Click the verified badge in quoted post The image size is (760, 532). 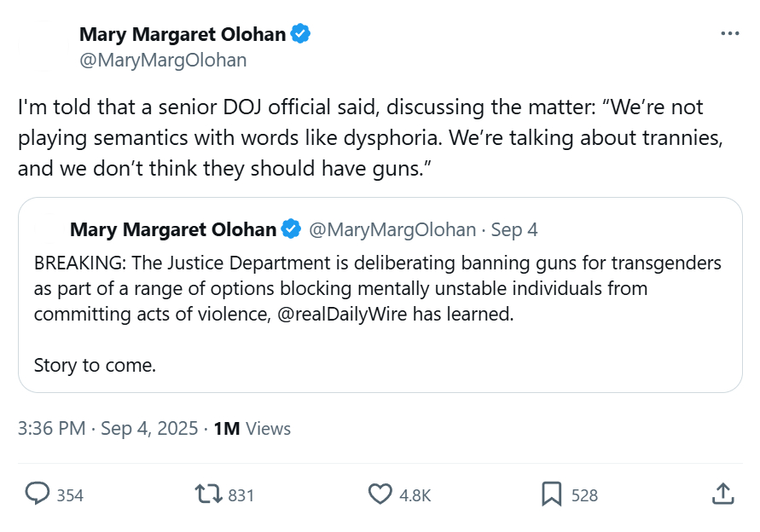tap(291, 229)
